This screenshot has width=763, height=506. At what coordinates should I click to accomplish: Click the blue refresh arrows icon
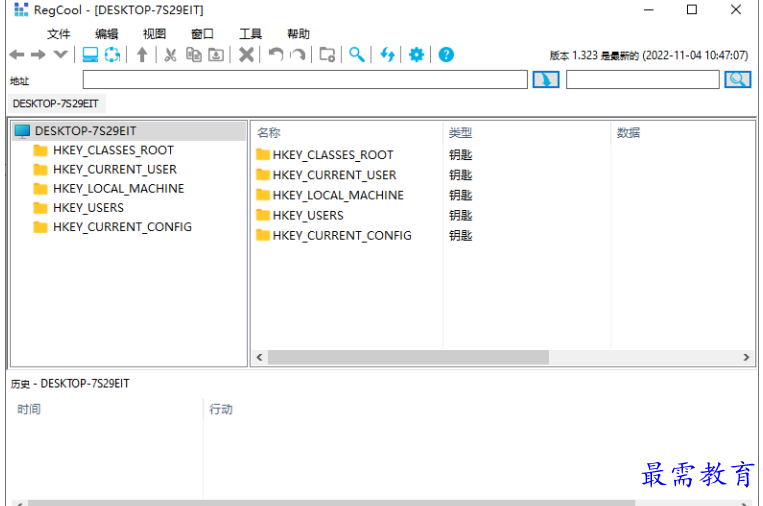pyautogui.click(x=387, y=54)
